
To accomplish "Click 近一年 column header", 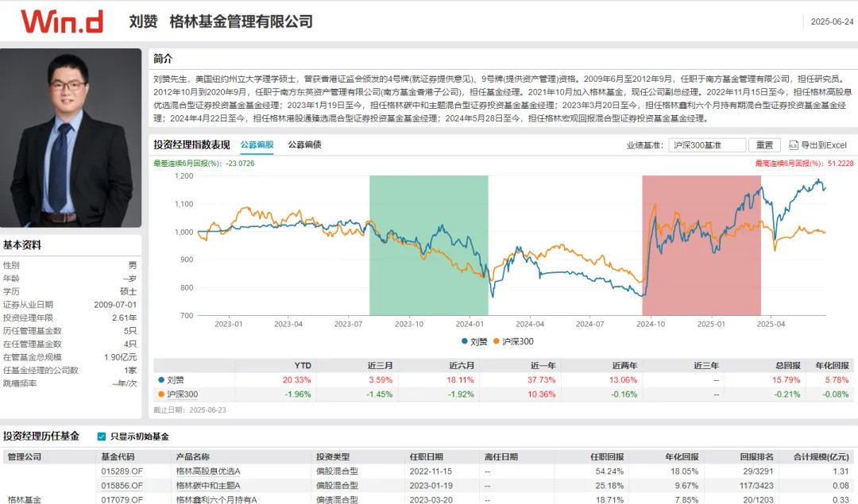I will click(x=543, y=366).
